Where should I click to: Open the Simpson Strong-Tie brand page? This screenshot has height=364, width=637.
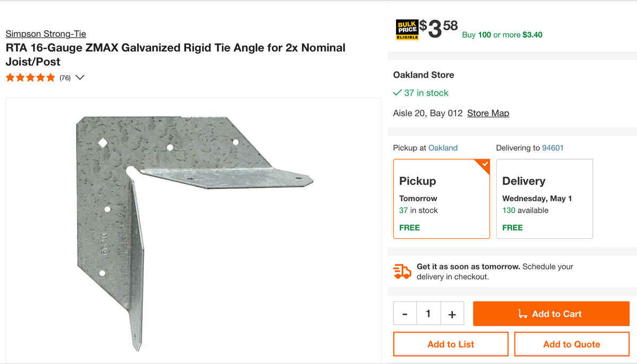coord(46,33)
